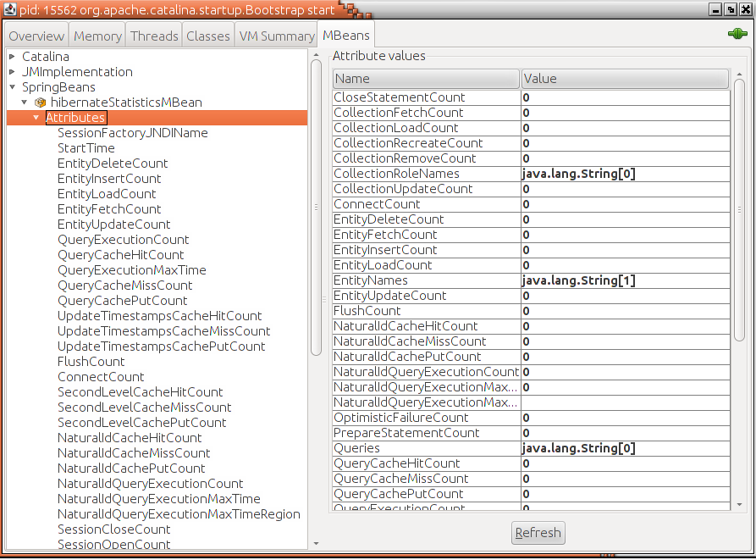Click the EntityNames java.lang.String[1] value
Viewport: 756px width, 560px height.
(578, 280)
